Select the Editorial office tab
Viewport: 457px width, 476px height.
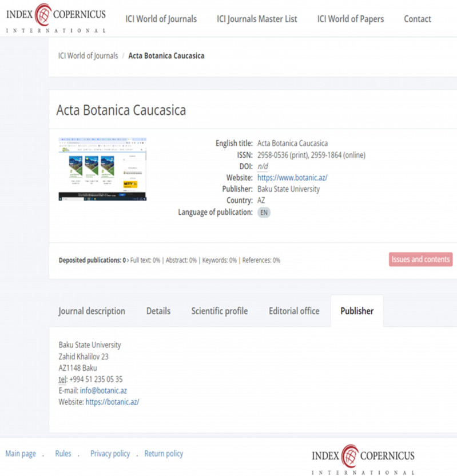pyautogui.click(x=294, y=311)
